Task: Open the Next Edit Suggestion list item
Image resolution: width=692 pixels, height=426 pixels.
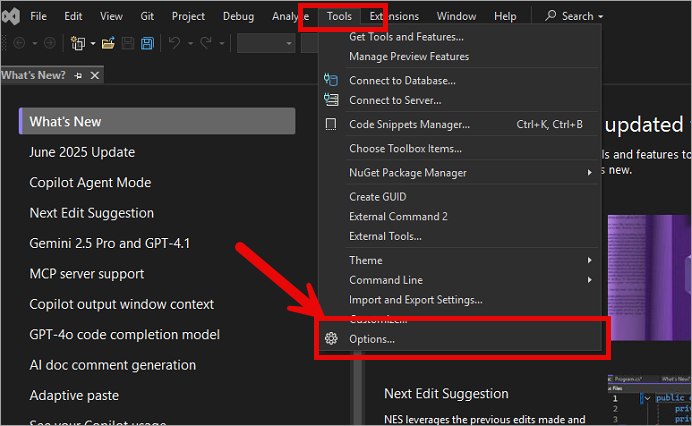Action: click(x=92, y=213)
